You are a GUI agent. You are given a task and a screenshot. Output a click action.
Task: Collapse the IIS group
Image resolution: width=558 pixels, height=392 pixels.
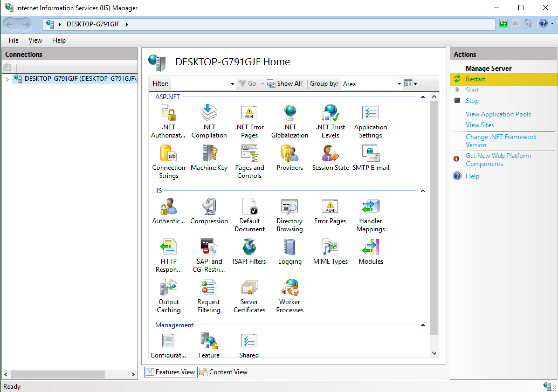point(423,191)
